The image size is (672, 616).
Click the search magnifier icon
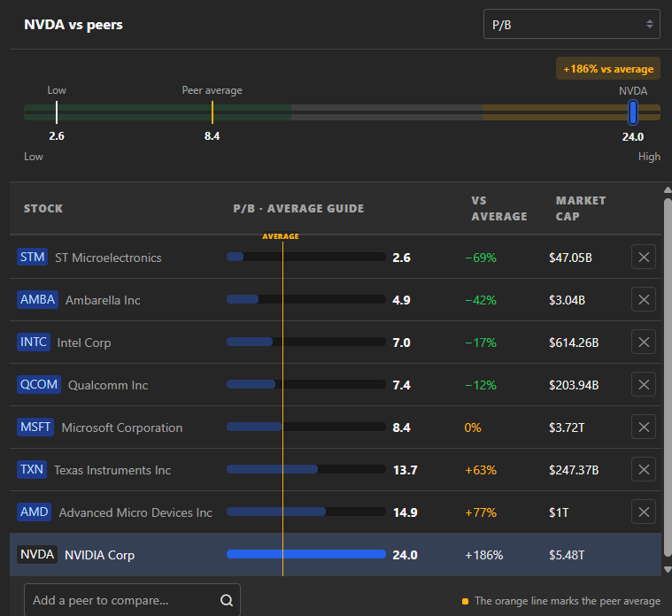click(227, 600)
